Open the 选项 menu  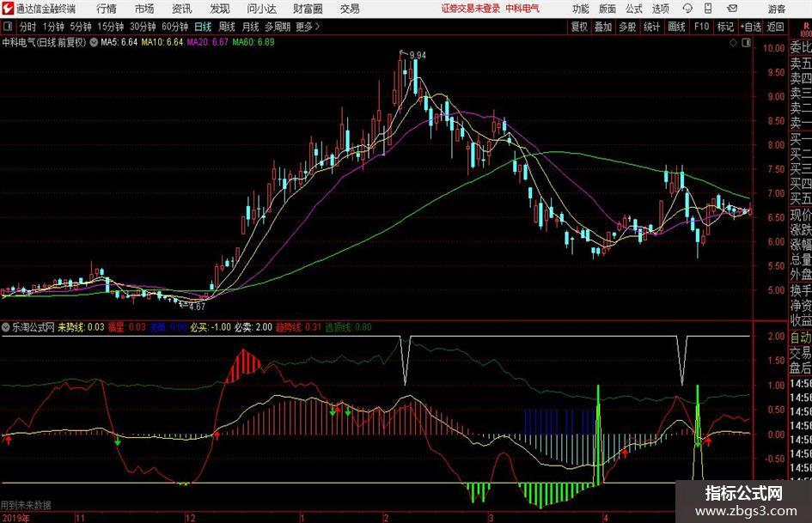660,9
